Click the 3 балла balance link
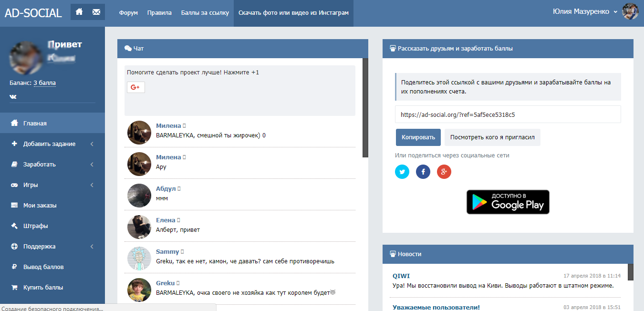Screen dimensions: 644x311 [44, 83]
